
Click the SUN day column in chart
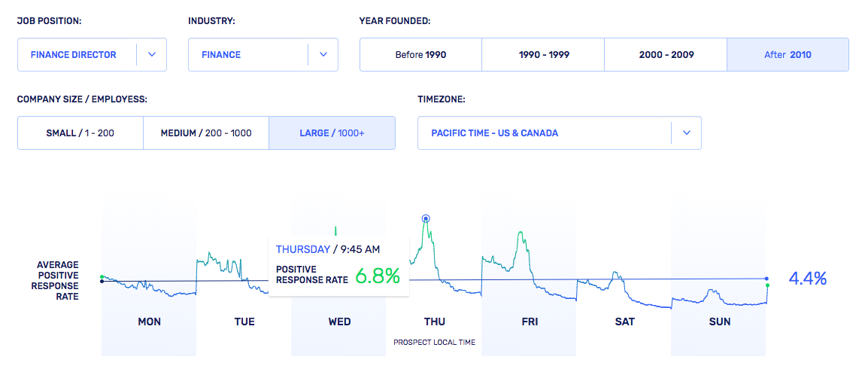click(x=719, y=322)
